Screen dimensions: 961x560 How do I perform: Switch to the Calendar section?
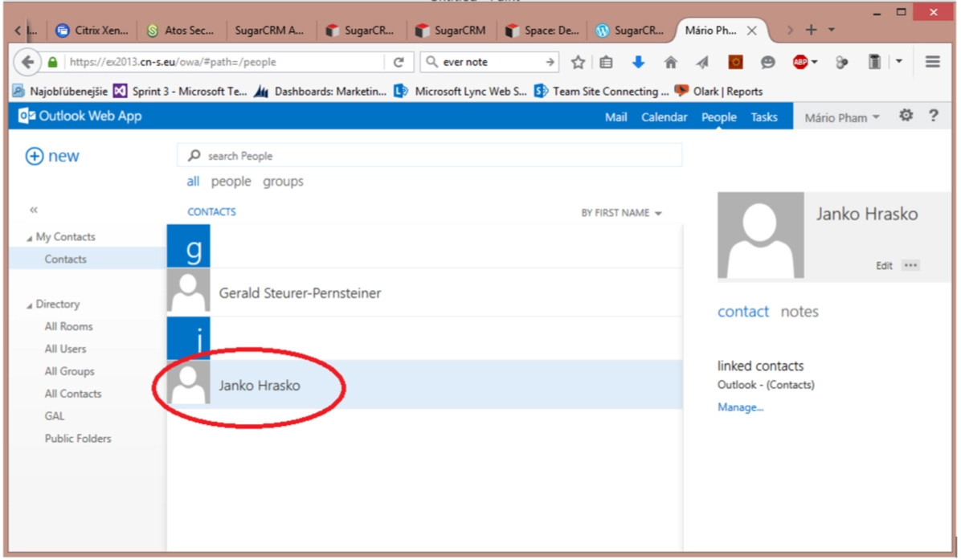coord(665,117)
